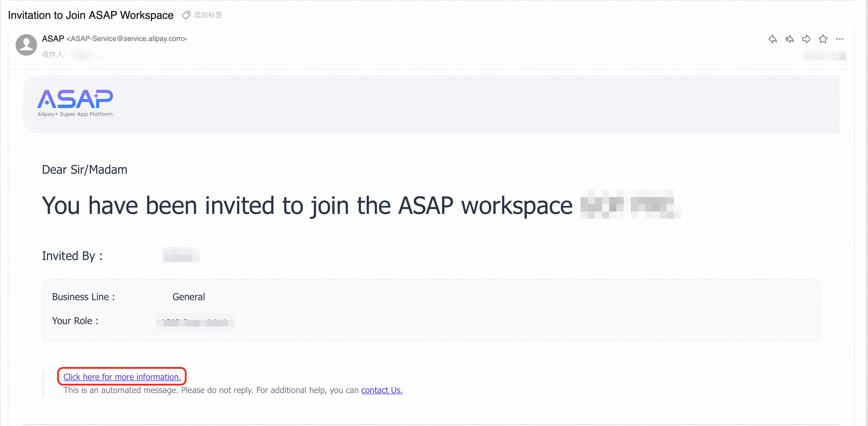The width and height of the screenshot is (868, 426).
Task: Click the ASAP logo in the banner
Action: point(75,99)
